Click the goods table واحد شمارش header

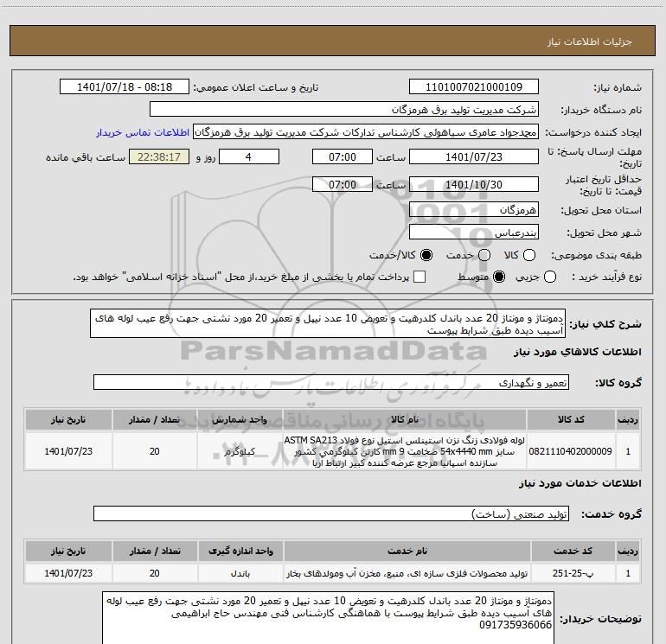click(240, 419)
